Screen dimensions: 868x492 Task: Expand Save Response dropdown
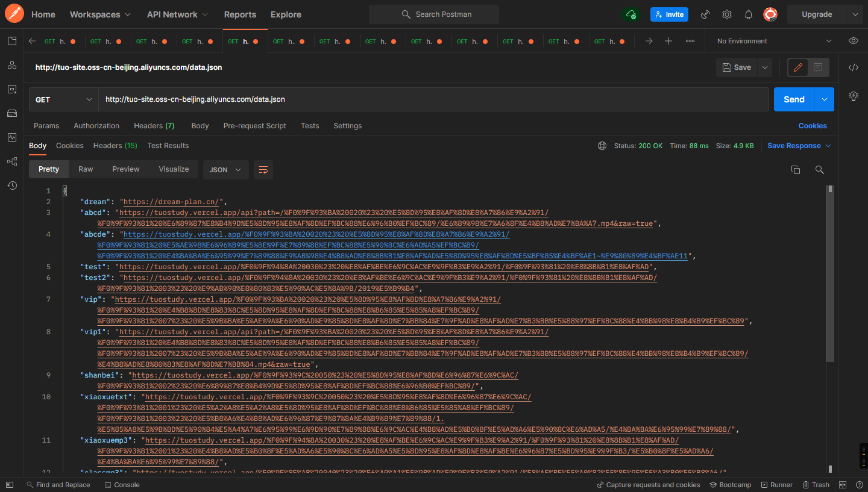(x=828, y=146)
